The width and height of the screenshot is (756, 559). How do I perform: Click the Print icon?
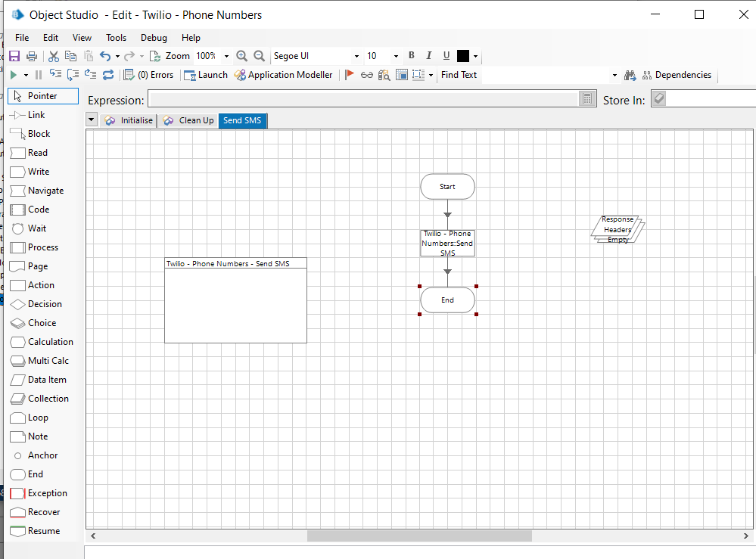pyautogui.click(x=32, y=56)
